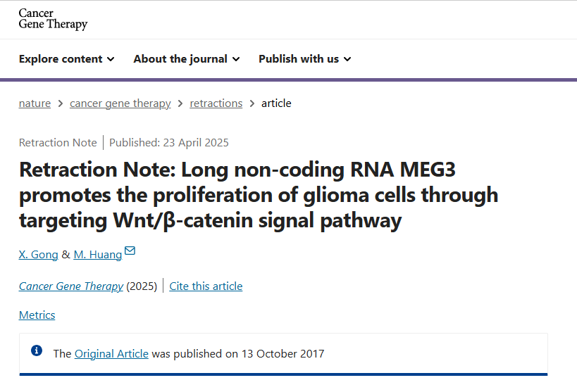Open the About the journal menu
This screenshot has height=392, width=577.
(187, 59)
